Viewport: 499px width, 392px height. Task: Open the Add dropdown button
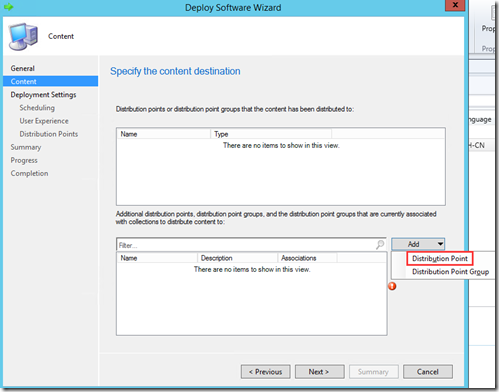tap(418, 244)
